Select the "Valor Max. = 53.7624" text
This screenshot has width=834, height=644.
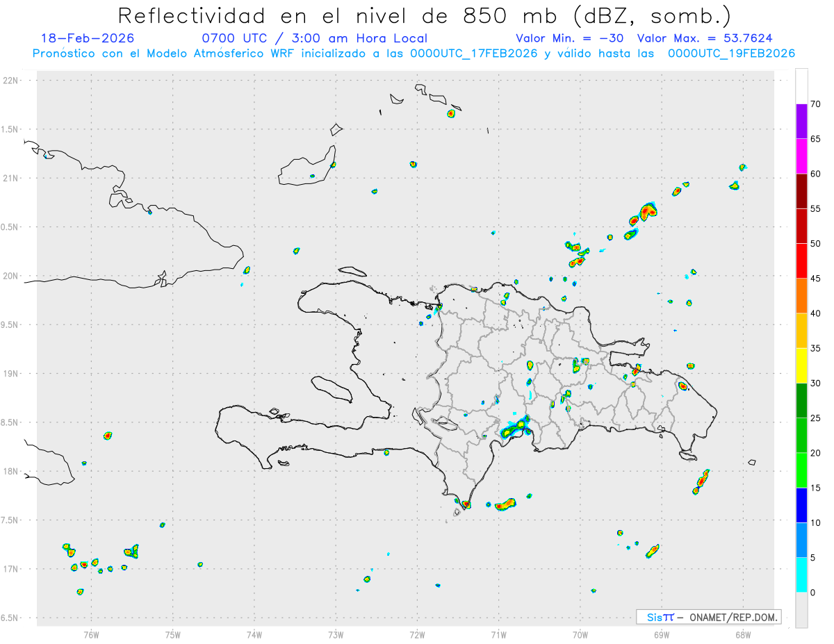(x=705, y=38)
